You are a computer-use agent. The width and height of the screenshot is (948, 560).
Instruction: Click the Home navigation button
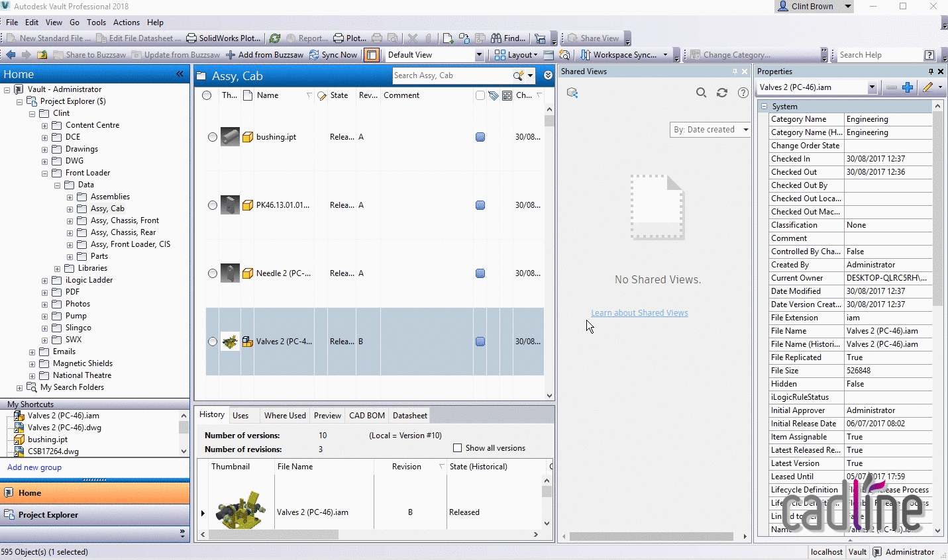click(x=95, y=493)
